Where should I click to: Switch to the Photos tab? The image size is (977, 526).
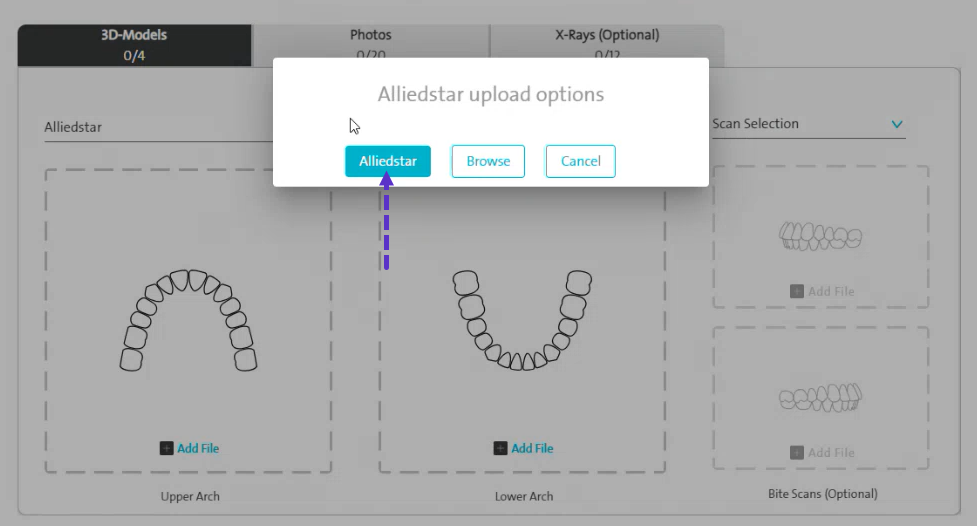(x=370, y=44)
